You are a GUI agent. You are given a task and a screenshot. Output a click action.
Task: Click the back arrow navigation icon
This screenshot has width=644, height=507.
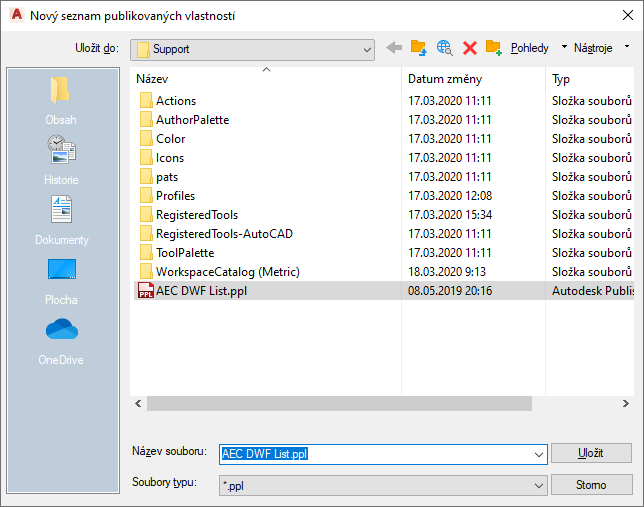coord(394,48)
